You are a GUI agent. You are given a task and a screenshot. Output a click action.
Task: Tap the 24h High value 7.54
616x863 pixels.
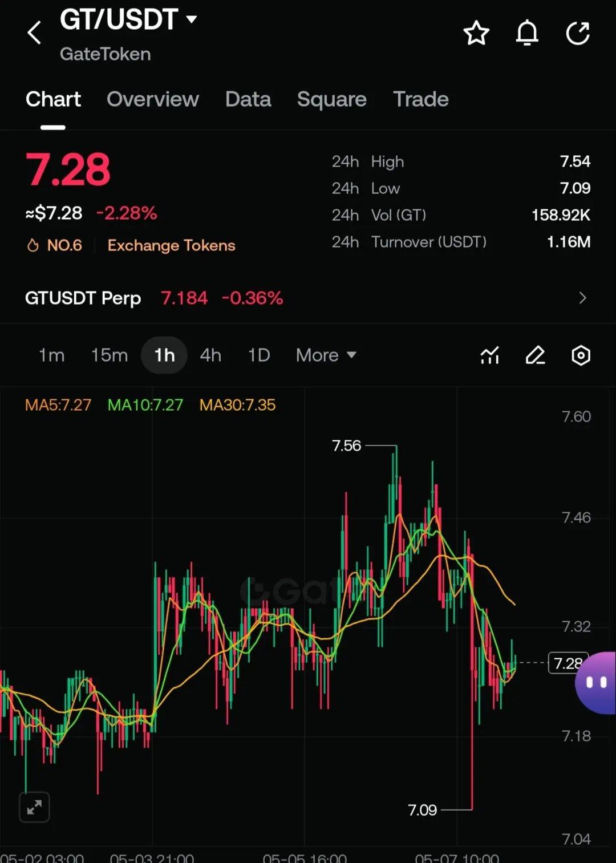(575, 161)
